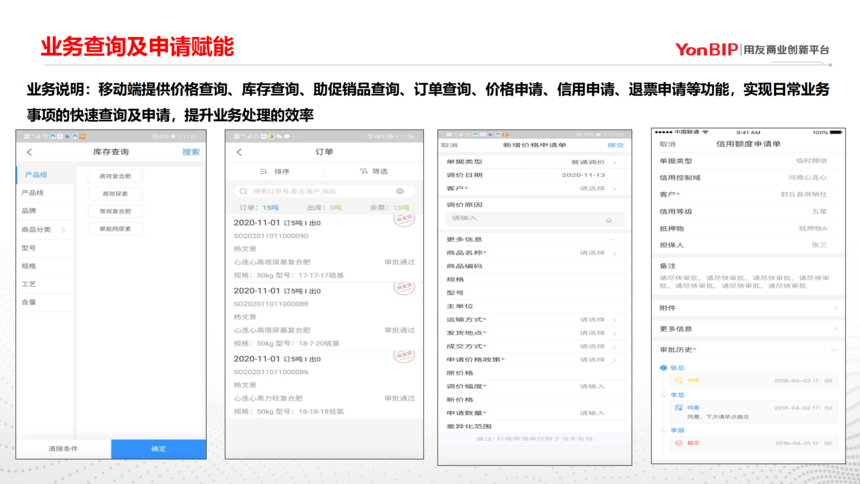Click the 调价原因 text input field
Screen dimensions: 860x484
[530, 218]
